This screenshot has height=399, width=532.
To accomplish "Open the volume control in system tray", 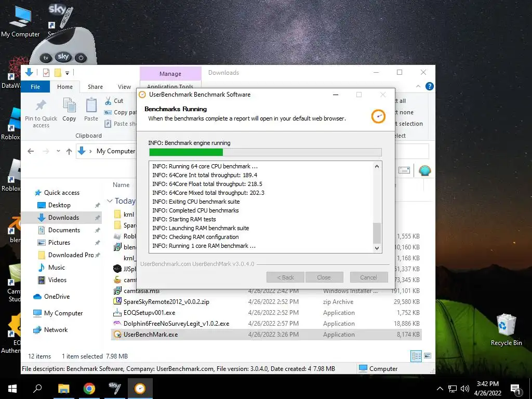I will (465, 389).
